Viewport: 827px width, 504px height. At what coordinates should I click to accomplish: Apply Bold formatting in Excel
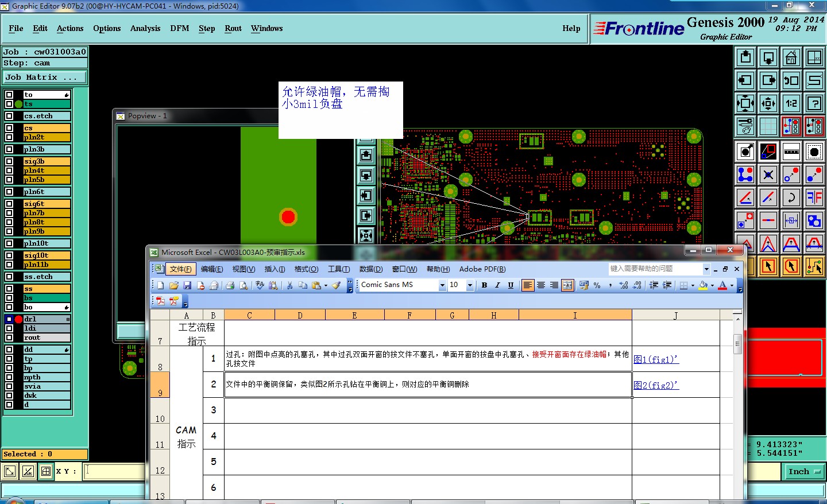click(x=484, y=285)
